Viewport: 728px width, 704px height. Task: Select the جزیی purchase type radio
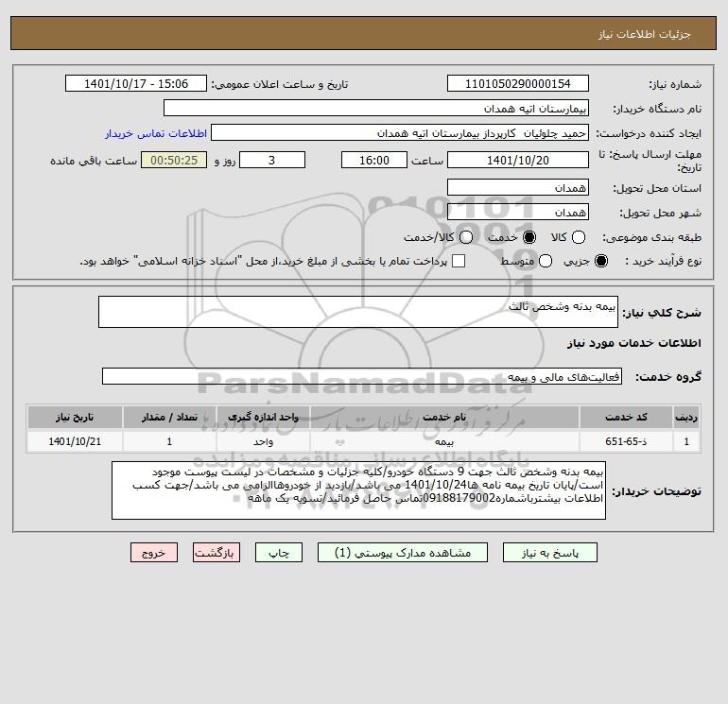click(x=600, y=261)
